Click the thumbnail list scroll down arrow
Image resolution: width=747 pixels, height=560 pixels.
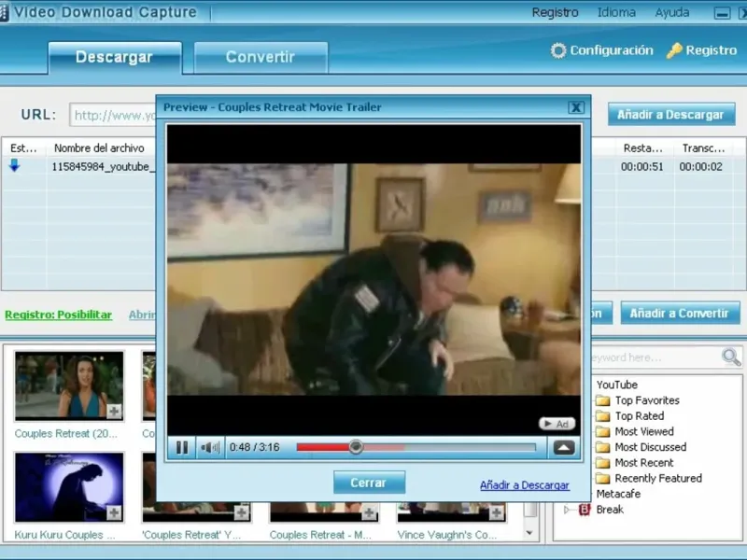click(529, 533)
